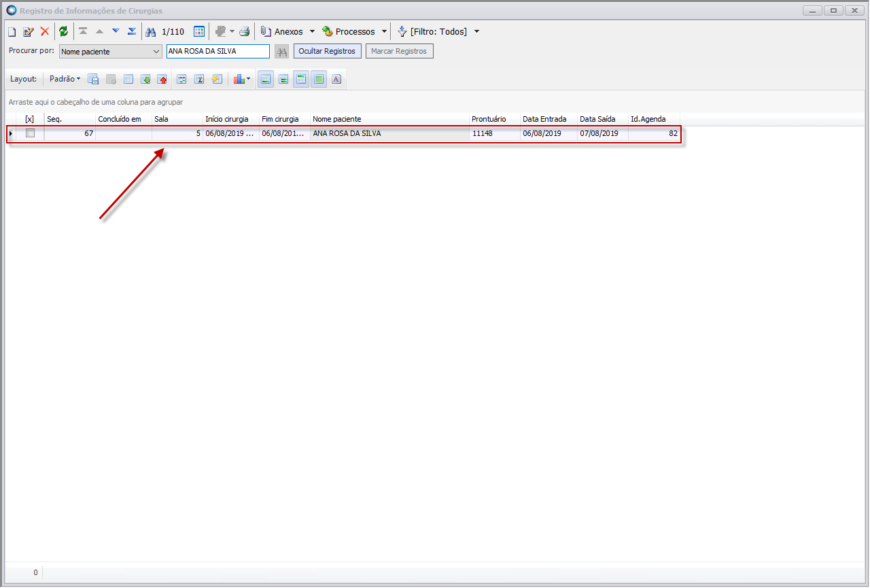The height and width of the screenshot is (588, 870).
Task: Sort by Id.Agenda column header
Action: click(654, 119)
